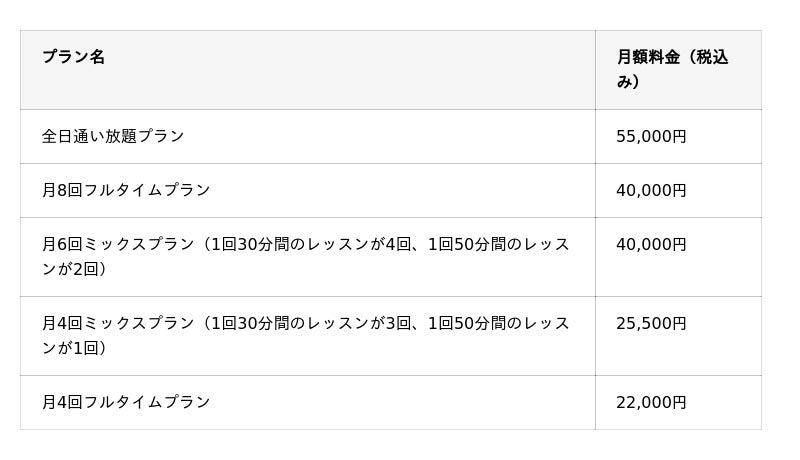This screenshot has height=460, width=800.
Task: Click 40,000円 in the 月8回フルタイムプラン row
Action: 651,190
